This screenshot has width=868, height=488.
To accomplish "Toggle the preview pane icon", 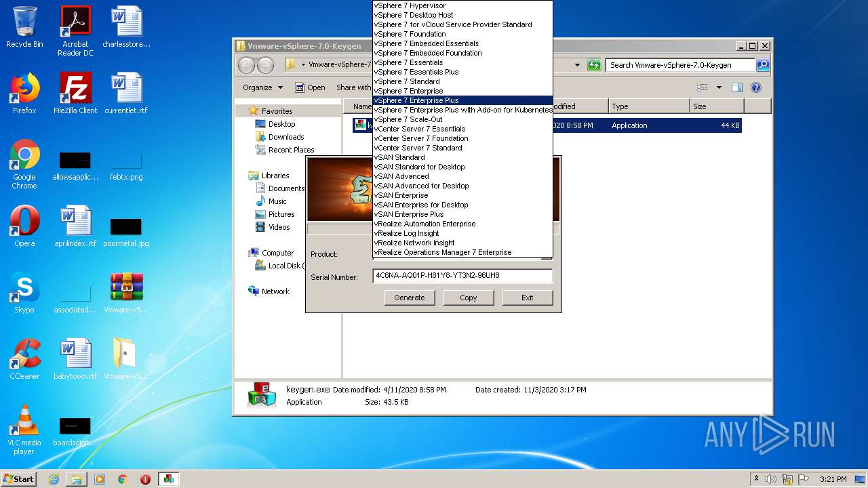I will (x=737, y=87).
